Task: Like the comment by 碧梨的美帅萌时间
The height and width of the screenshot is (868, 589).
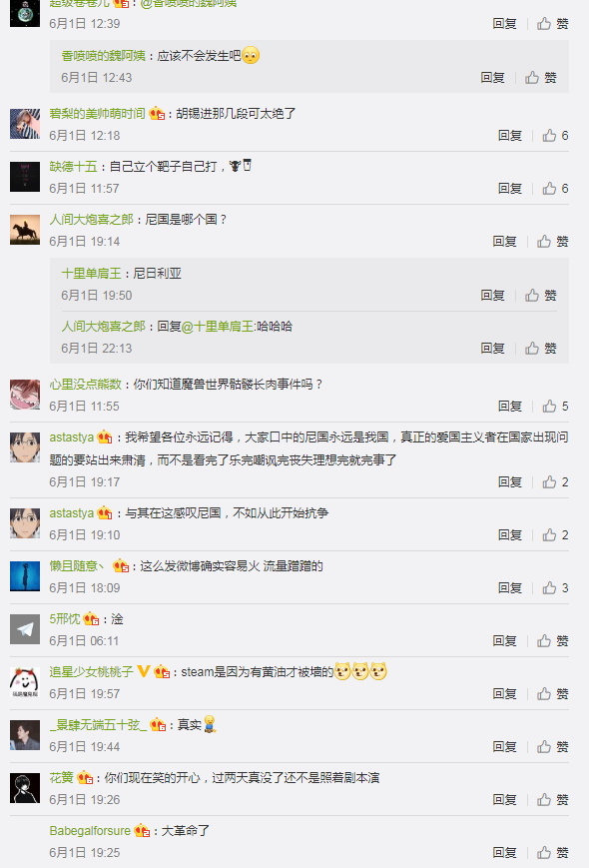Action: coord(555,136)
